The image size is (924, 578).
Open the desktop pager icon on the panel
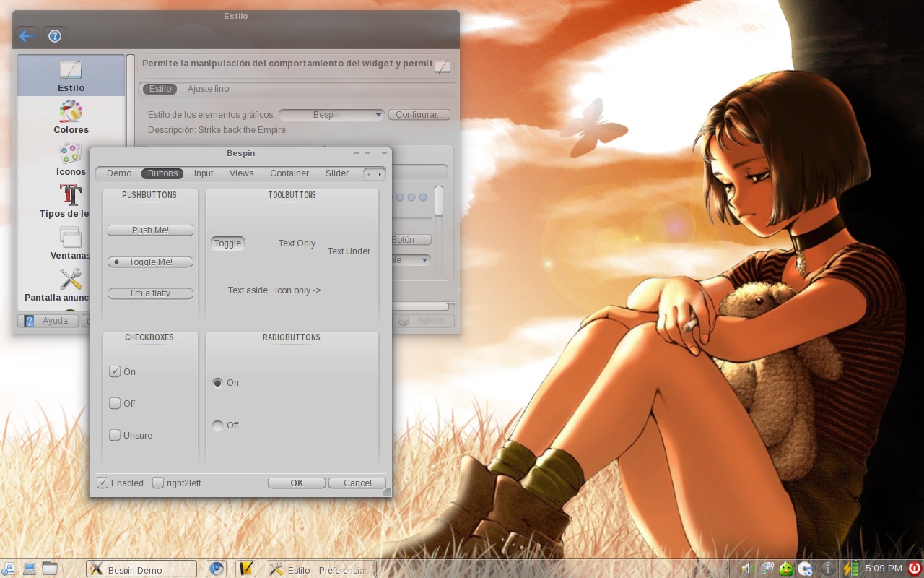click(8, 569)
